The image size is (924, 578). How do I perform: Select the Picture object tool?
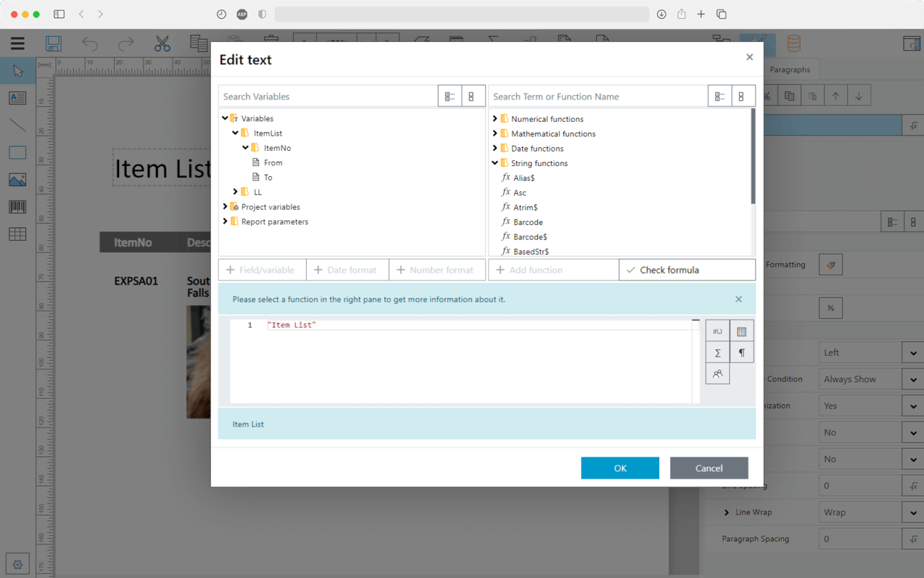(x=17, y=179)
